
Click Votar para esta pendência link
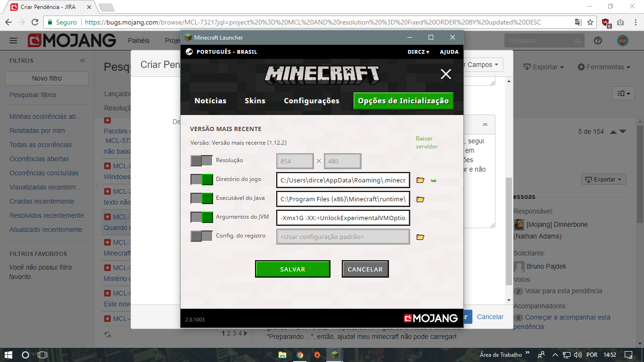[x=563, y=291]
